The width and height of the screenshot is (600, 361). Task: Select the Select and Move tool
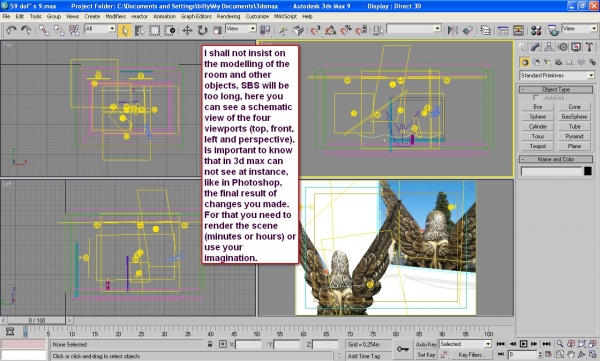[x=187, y=30]
